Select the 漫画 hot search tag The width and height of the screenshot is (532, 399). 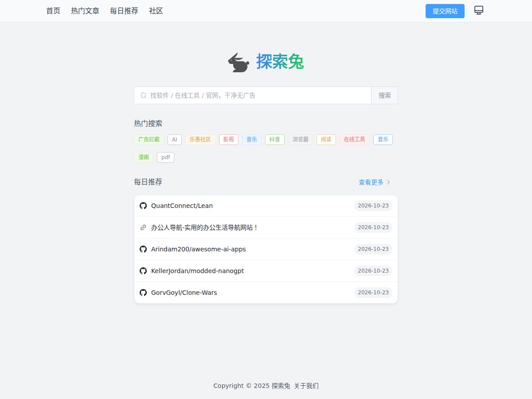[144, 157]
